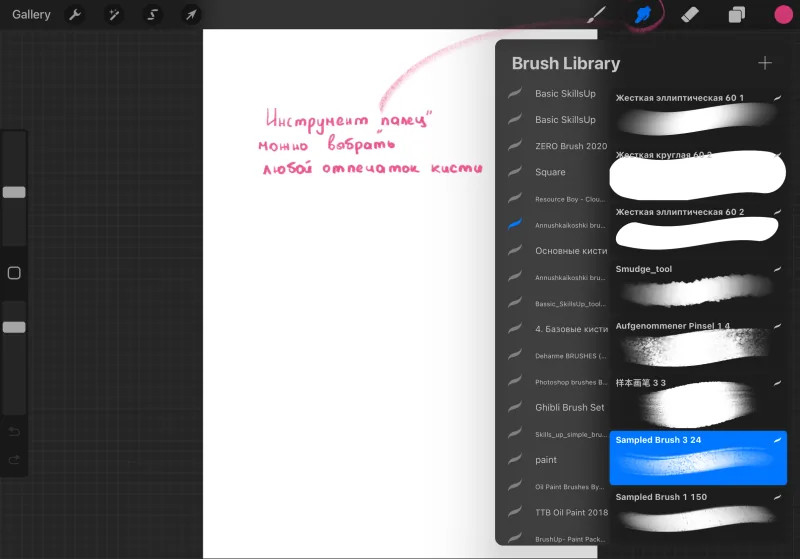This screenshot has height=559, width=800.
Task: Activate the Transform arrow tool
Action: pos(191,15)
